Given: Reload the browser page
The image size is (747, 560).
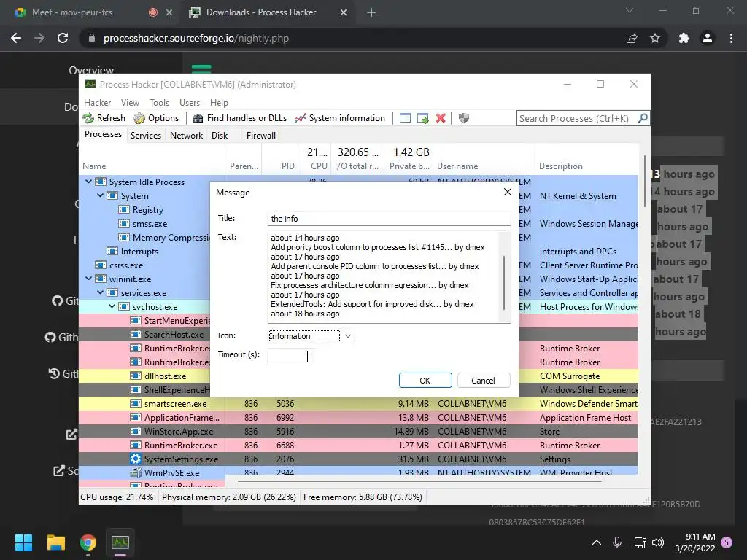Looking at the screenshot, I should (63, 38).
